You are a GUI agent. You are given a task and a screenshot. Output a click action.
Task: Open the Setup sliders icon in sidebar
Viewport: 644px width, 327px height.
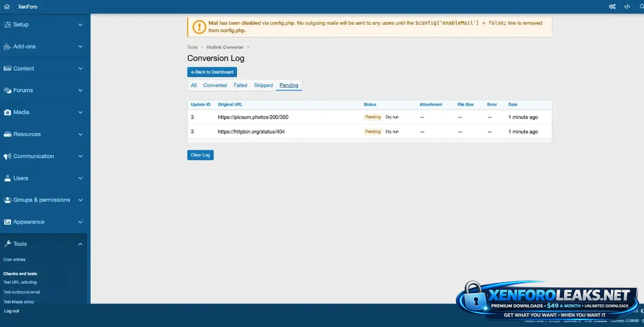point(8,25)
